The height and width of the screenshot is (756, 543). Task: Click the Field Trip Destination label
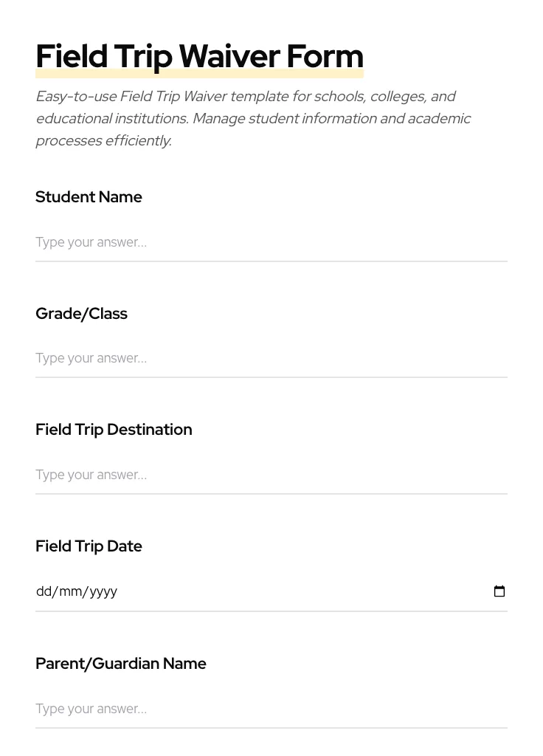[x=114, y=430]
